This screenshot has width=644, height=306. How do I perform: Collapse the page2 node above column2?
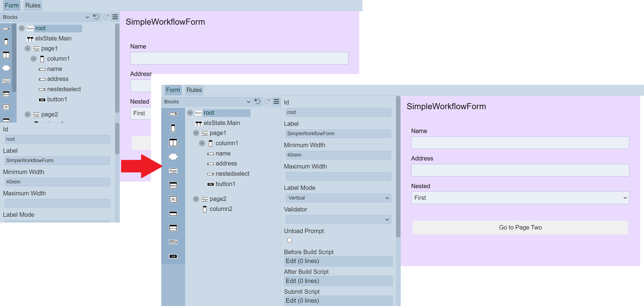point(196,199)
